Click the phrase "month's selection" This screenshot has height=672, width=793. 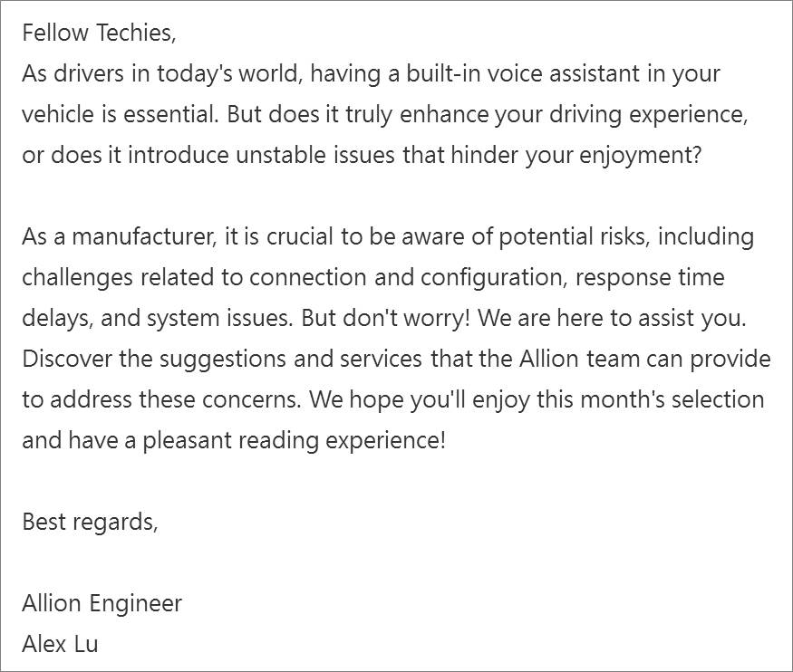click(x=672, y=399)
